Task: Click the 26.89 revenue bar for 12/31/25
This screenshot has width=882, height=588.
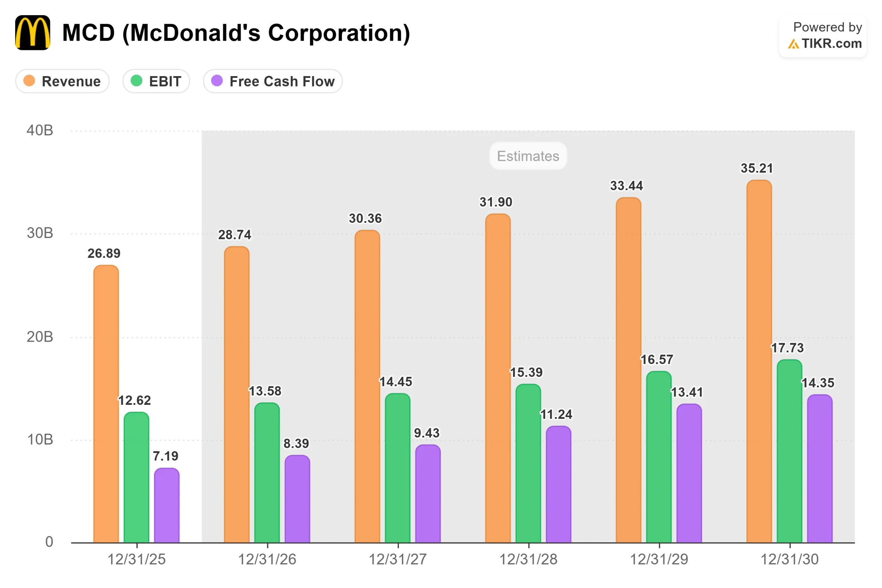Action: pyautogui.click(x=106, y=404)
